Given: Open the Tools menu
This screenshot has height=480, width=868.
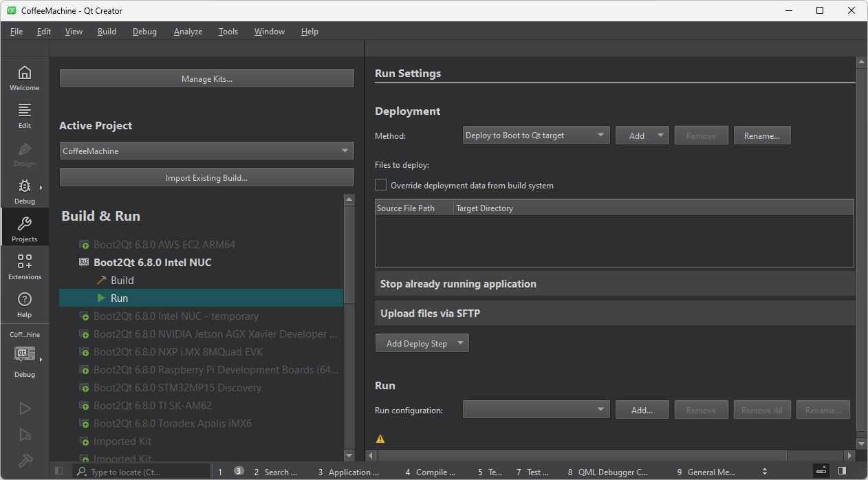Looking at the screenshot, I should [228, 32].
